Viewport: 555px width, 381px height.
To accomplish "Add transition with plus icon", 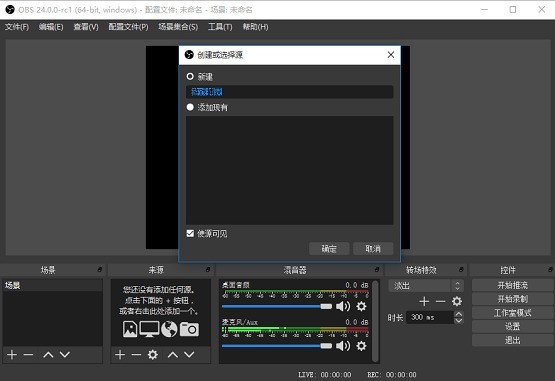I will [424, 301].
